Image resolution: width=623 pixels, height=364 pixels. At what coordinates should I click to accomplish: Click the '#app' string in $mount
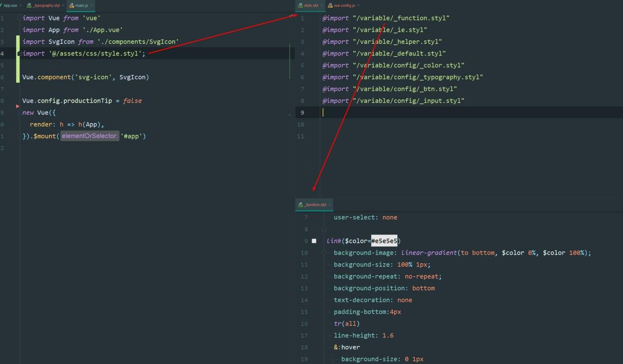(x=131, y=136)
